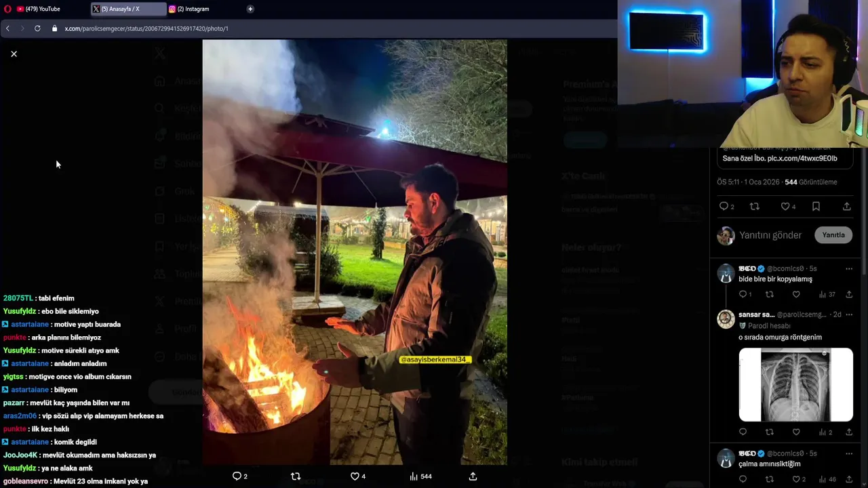Click the reply icon under the photo
This screenshot has width=868, height=488.
coord(239,476)
